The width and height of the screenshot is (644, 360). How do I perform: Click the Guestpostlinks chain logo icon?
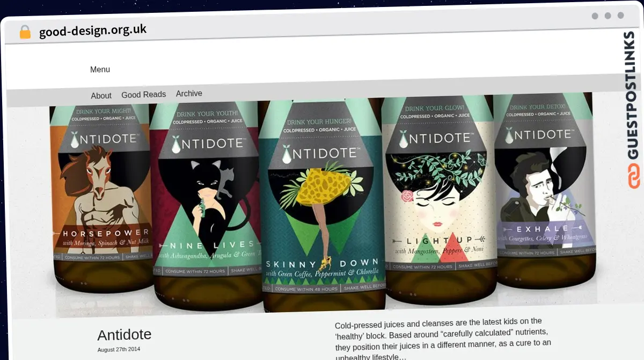(634, 176)
